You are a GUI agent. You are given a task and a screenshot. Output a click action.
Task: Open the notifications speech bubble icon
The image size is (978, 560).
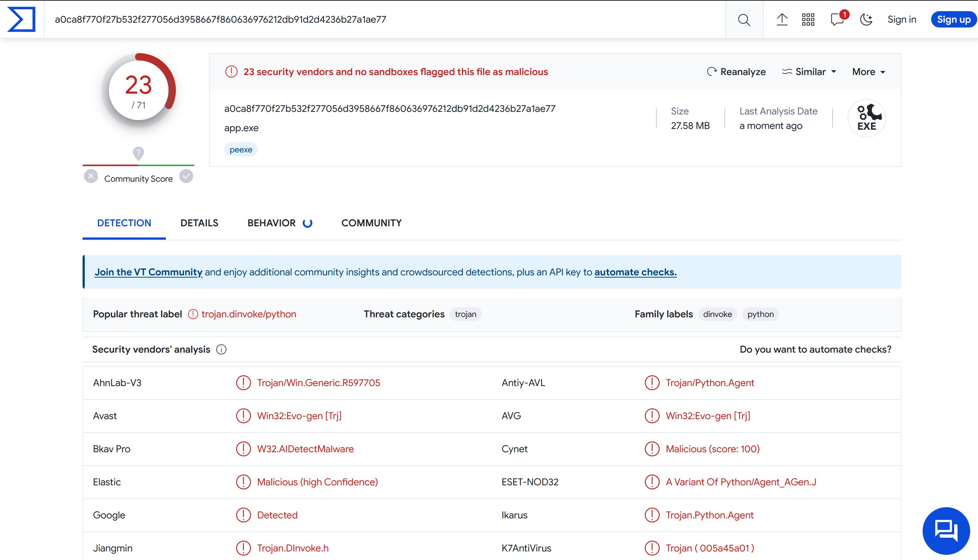(837, 19)
